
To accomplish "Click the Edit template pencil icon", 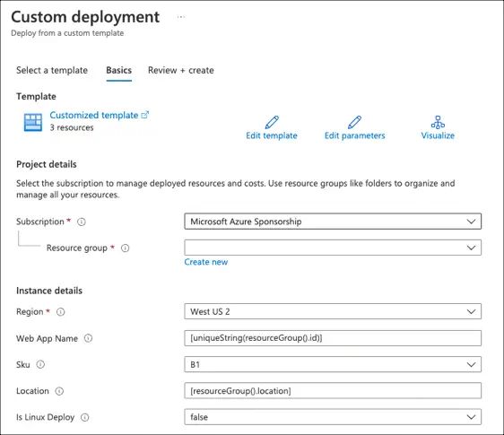I will [x=272, y=122].
